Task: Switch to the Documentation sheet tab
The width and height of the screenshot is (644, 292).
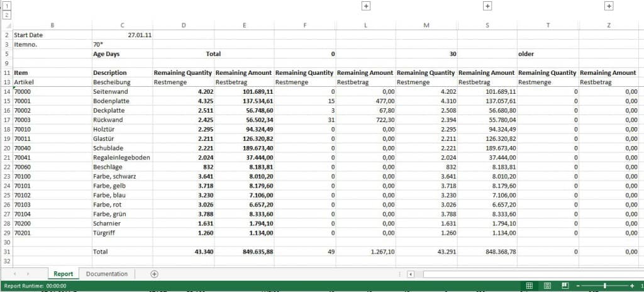Action: pyautogui.click(x=106, y=274)
